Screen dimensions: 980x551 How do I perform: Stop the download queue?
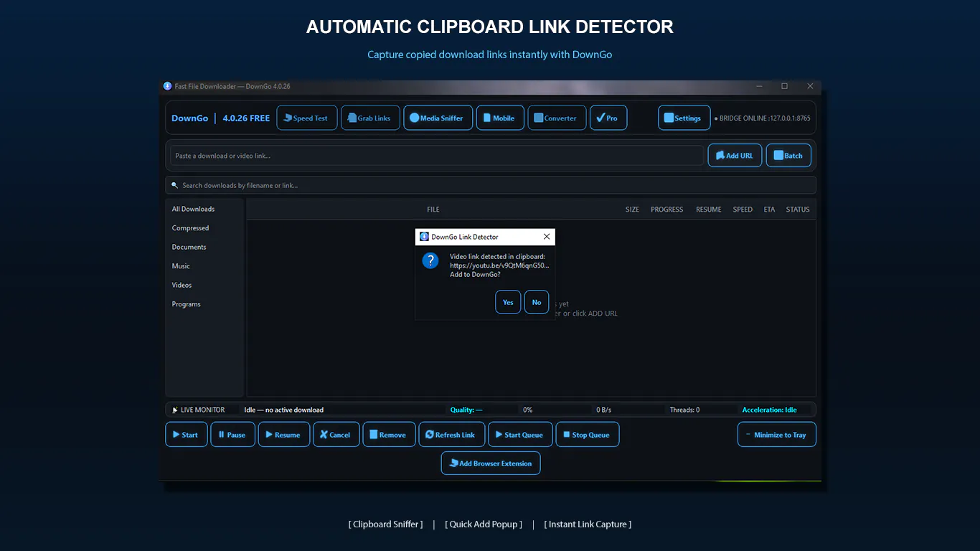pyautogui.click(x=588, y=434)
